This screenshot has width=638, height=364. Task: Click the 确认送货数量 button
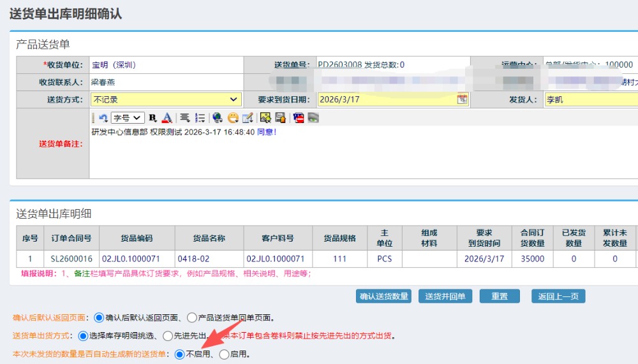pyautogui.click(x=383, y=296)
